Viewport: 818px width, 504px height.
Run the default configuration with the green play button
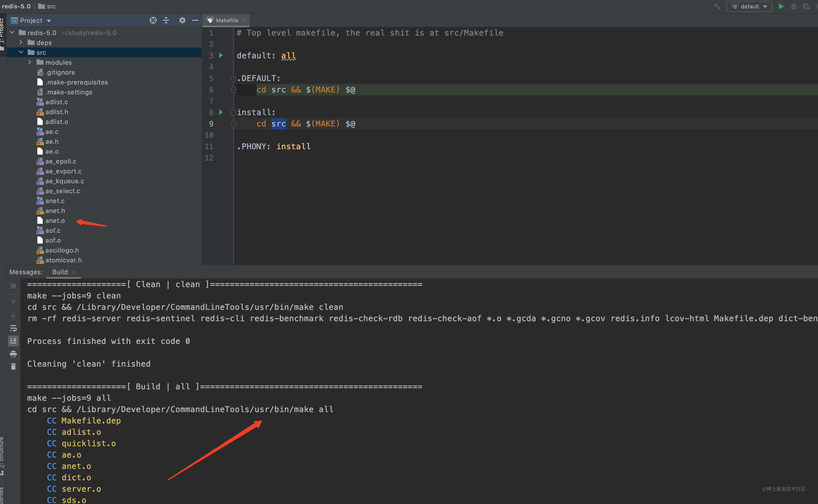[x=781, y=6]
